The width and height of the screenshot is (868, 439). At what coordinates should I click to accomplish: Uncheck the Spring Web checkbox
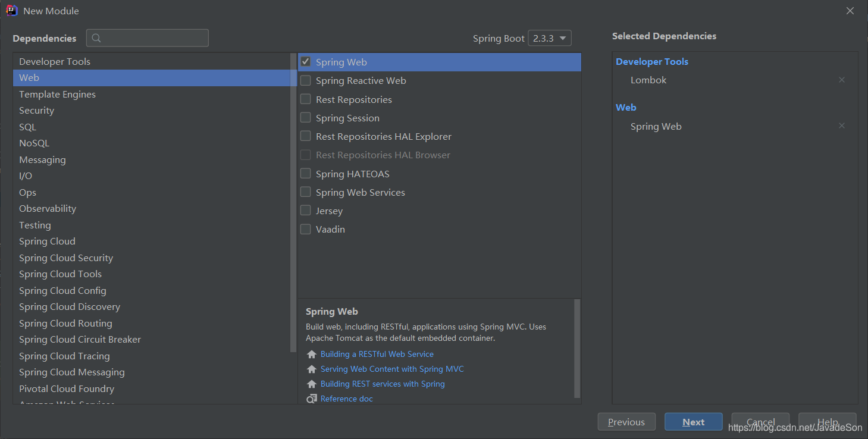[x=306, y=61]
